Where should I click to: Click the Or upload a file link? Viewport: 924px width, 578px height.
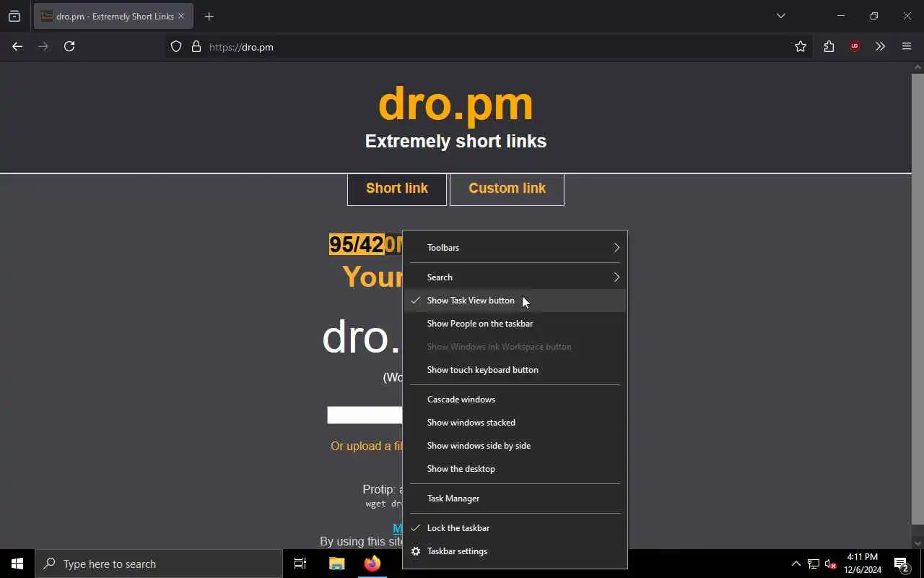pos(367,446)
